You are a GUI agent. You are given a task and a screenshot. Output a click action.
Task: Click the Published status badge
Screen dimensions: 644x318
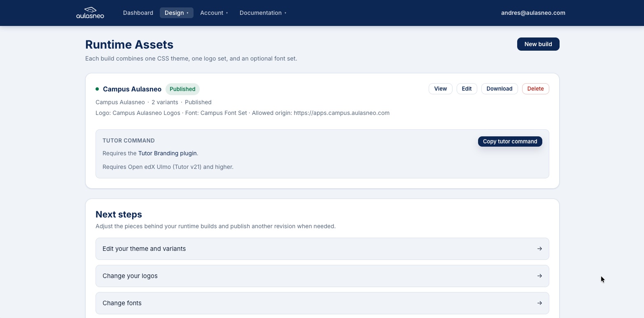[x=182, y=89]
